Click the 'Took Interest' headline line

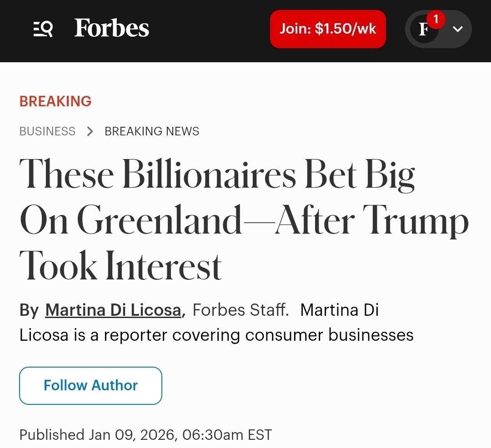tap(120, 267)
